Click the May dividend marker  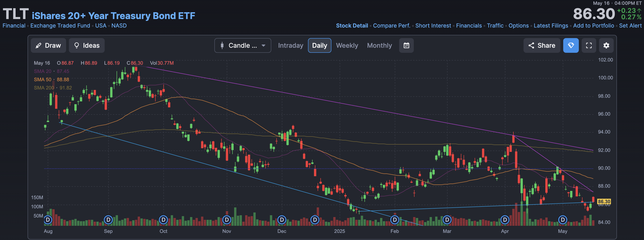point(563,220)
